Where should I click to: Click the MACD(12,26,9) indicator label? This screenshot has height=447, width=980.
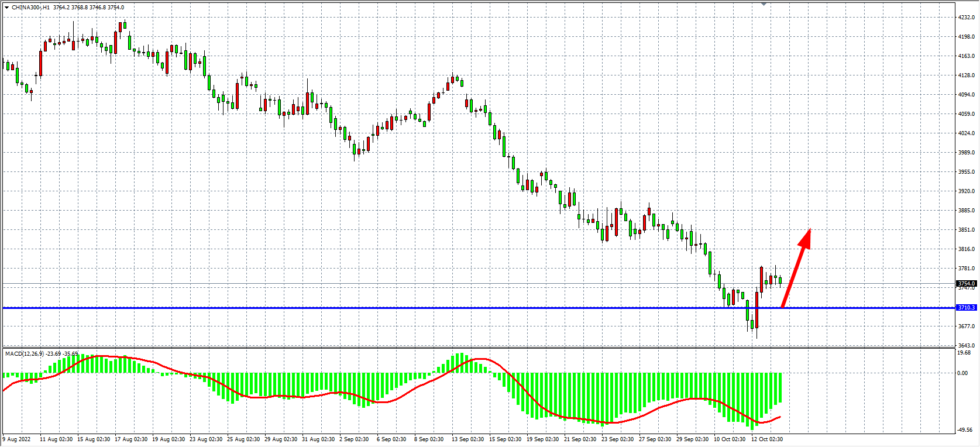click(x=26, y=353)
